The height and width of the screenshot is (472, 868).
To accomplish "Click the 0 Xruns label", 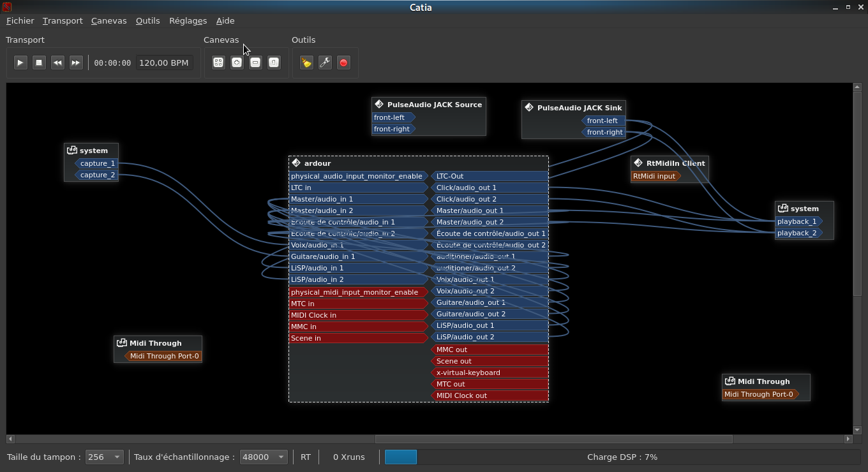I will [x=348, y=457].
